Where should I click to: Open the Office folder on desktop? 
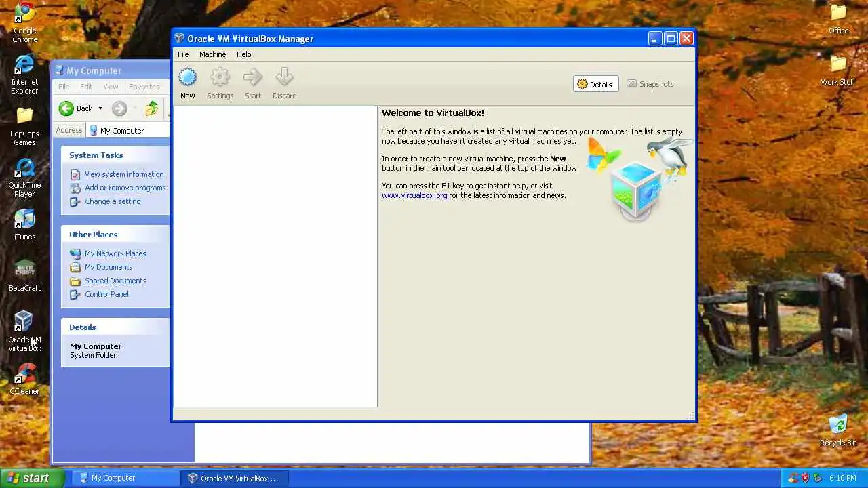839,19
